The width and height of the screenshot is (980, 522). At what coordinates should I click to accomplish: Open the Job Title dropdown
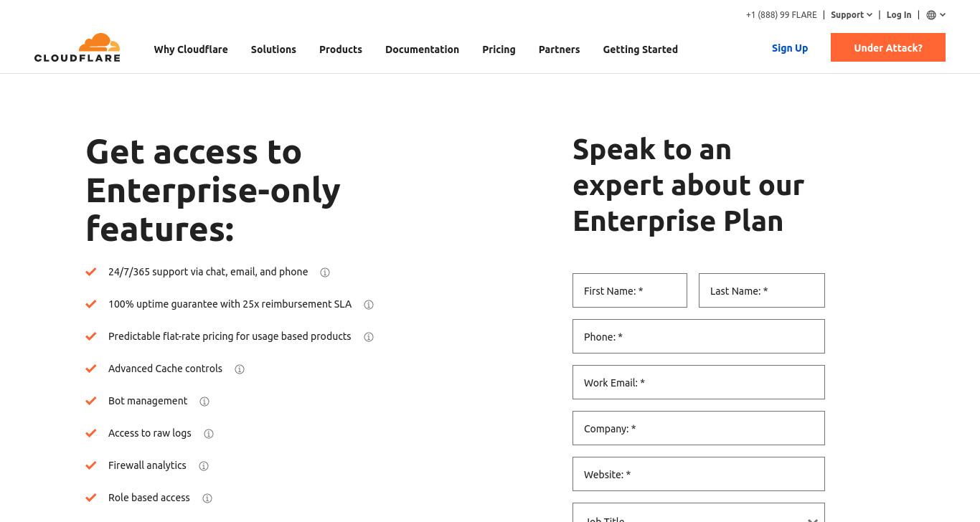click(699, 513)
